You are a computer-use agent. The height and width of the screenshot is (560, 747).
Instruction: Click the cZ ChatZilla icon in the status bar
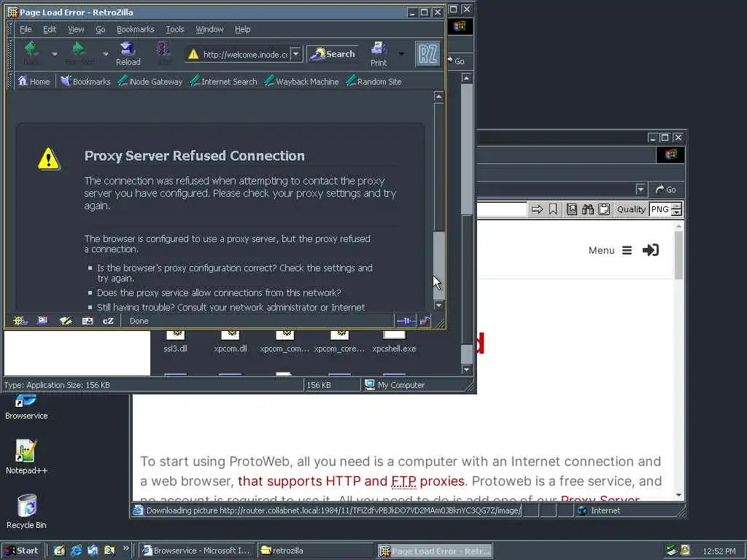coord(108,321)
